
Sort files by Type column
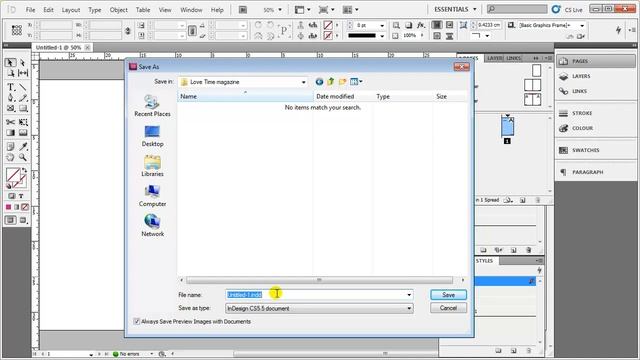[402, 96]
